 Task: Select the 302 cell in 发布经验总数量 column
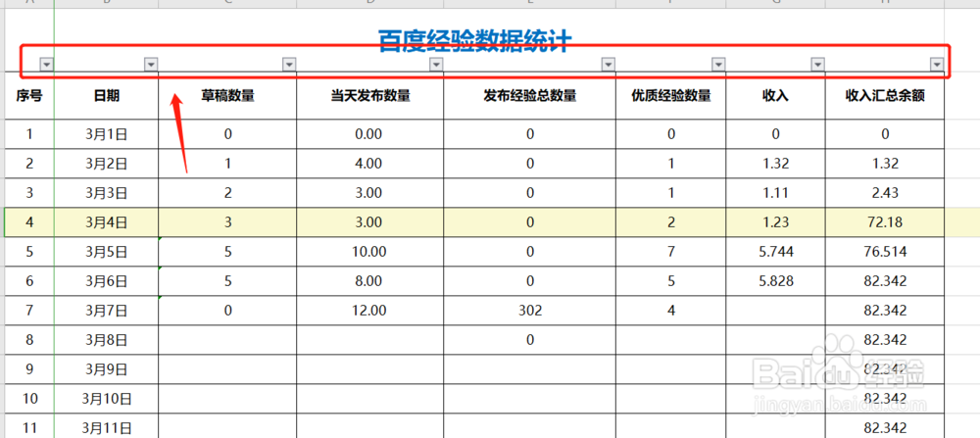(530, 311)
